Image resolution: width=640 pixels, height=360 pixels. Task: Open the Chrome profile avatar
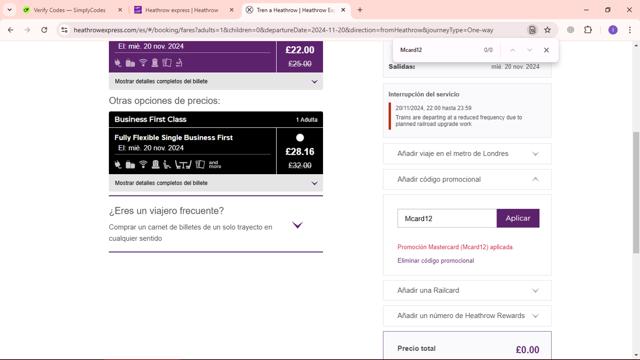613,30
